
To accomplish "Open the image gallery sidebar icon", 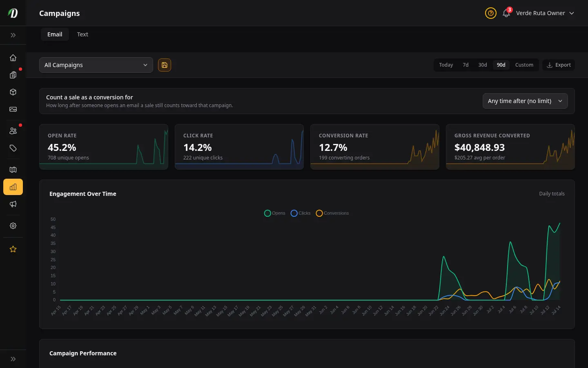I will point(13,109).
